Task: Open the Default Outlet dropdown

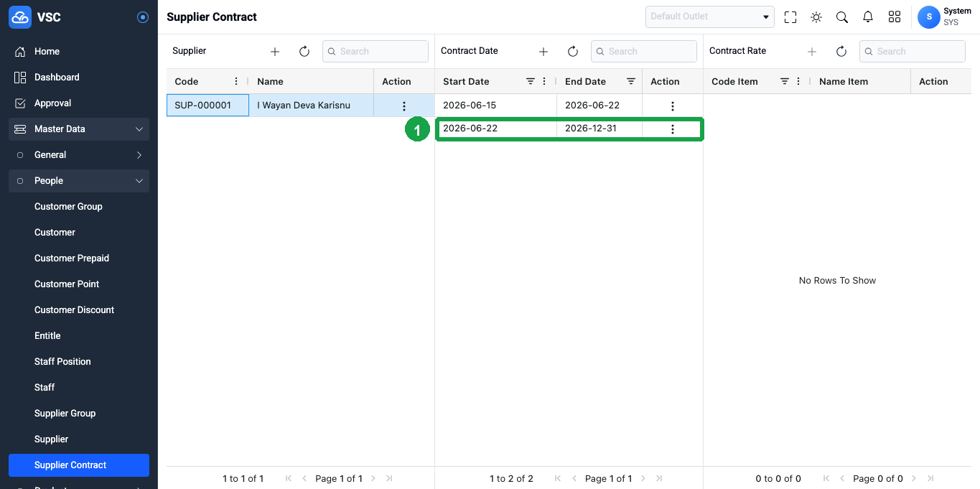Action: point(710,17)
